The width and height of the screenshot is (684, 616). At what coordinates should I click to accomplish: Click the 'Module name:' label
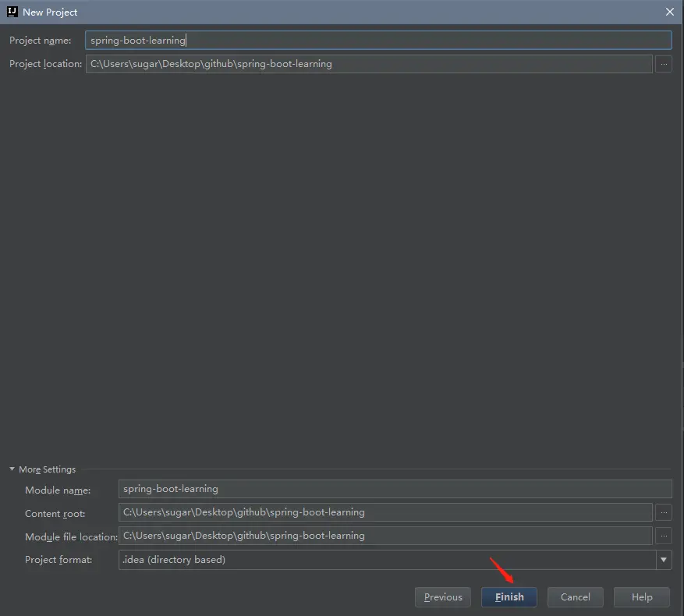[58, 490]
